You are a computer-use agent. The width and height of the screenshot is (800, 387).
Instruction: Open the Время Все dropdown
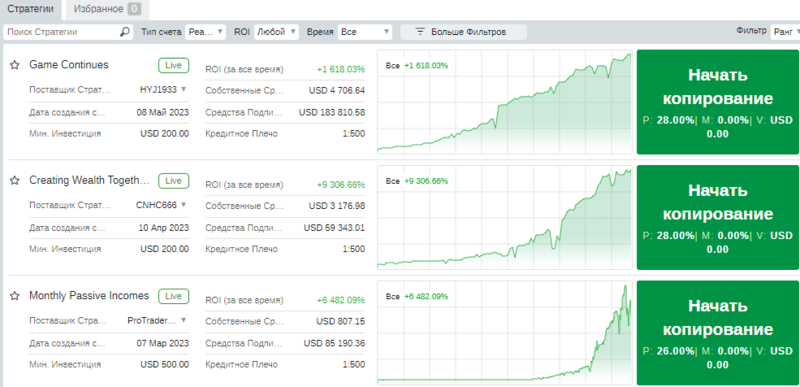[x=365, y=32]
